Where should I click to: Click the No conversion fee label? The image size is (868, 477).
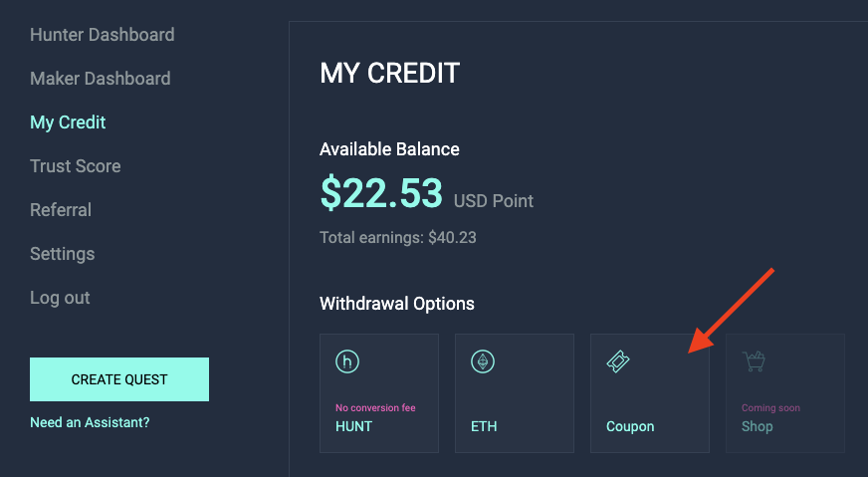[375, 407]
